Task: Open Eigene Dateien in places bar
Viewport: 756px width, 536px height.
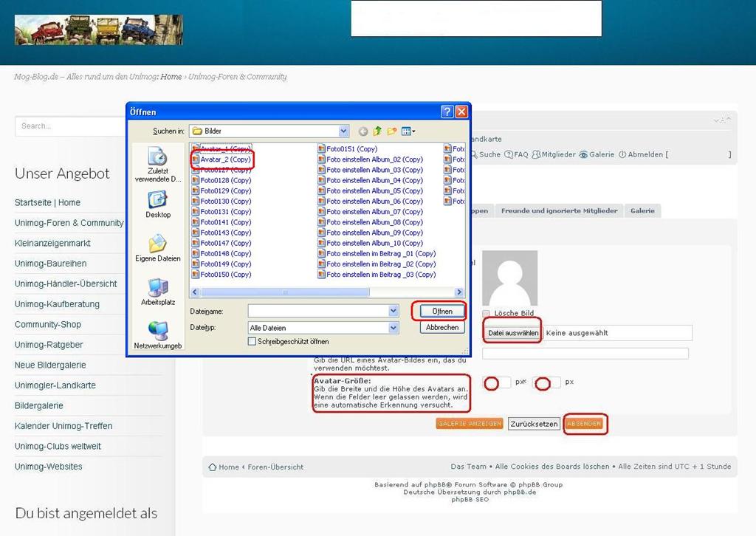Action: click(158, 248)
